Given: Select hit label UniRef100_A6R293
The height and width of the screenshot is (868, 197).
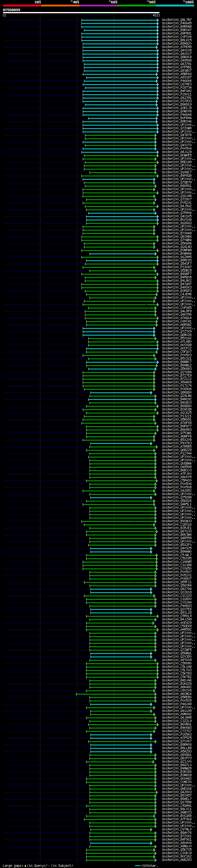Looking at the screenshot, I should pyautogui.click(x=177, y=860).
